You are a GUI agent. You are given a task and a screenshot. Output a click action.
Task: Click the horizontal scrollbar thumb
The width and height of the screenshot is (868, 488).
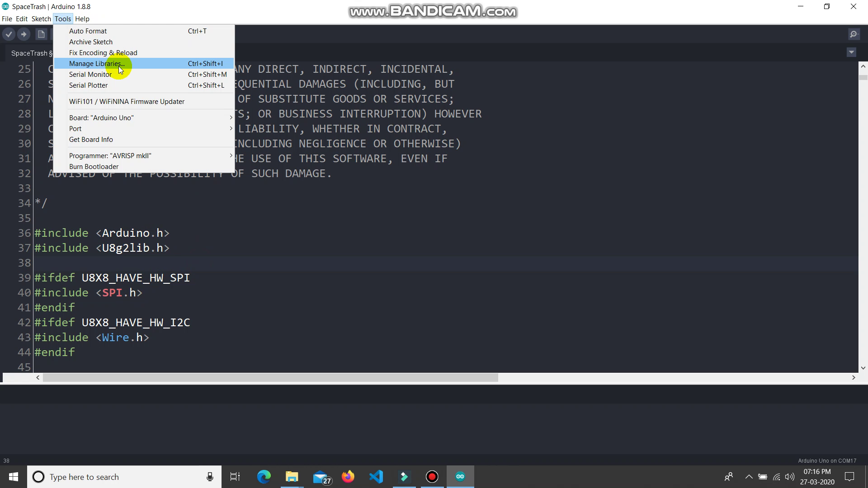pyautogui.click(x=270, y=378)
